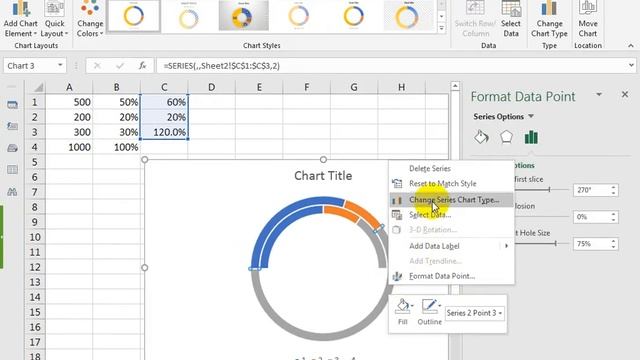Click the 270° angle value field

tap(591, 190)
